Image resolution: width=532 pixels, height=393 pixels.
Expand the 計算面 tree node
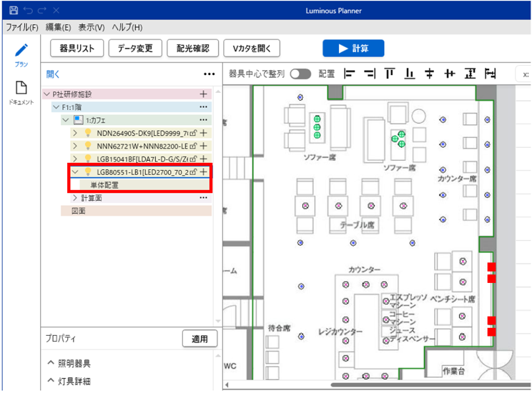tap(75, 198)
